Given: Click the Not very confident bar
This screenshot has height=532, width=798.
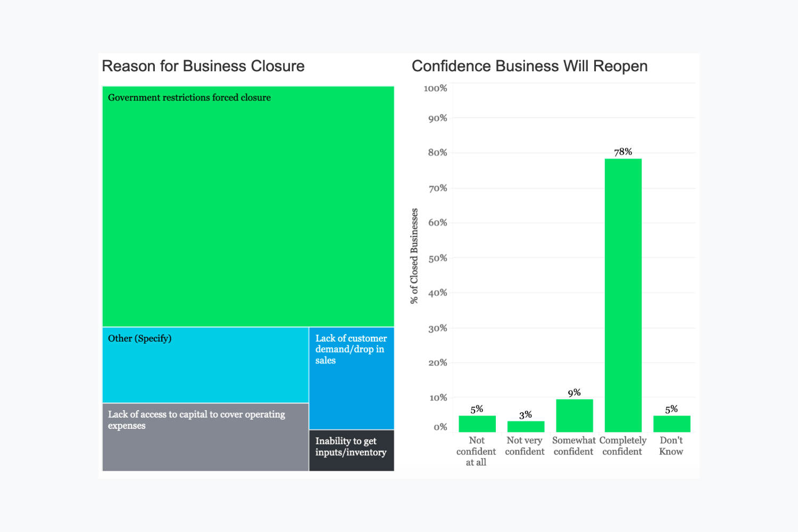Looking at the screenshot, I should pyautogui.click(x=526, y=427).
